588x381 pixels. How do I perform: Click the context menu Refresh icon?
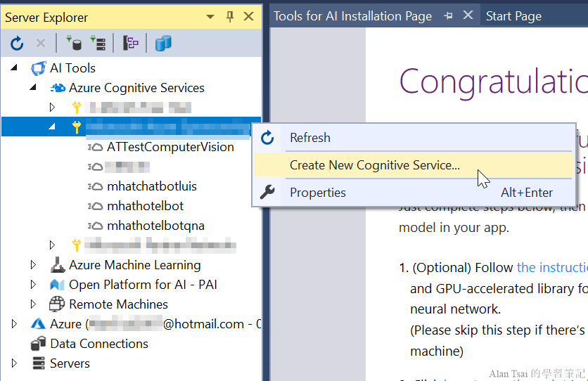tap(267, 138)
